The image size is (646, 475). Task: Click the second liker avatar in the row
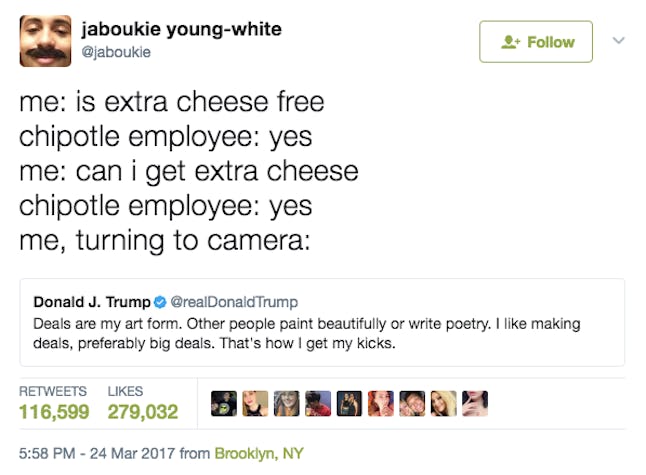pyautogui.click(x=257, y=402)
